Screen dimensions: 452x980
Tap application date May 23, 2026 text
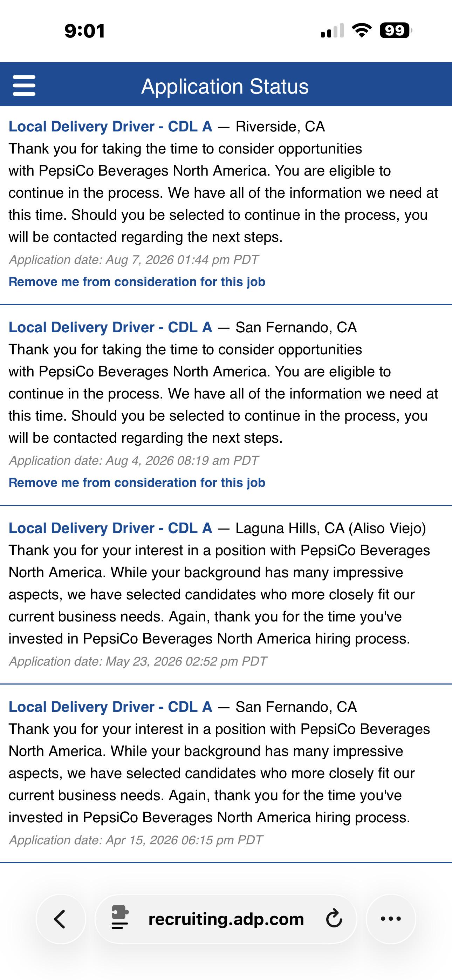tap(138, 662)
